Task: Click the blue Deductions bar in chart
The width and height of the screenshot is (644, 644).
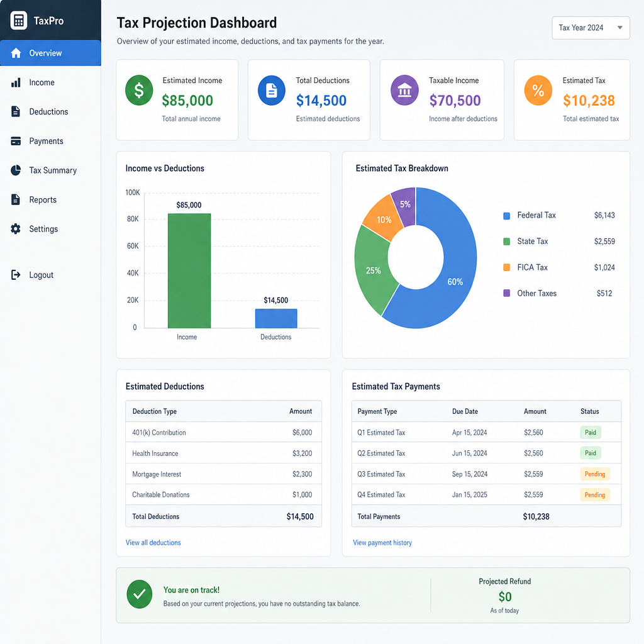Action: click(276, 318)
